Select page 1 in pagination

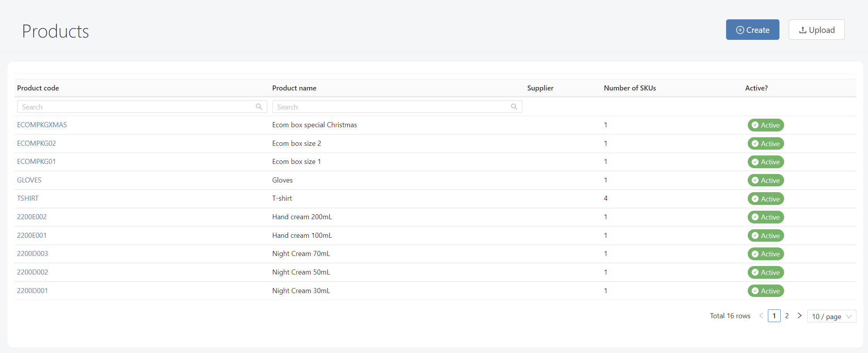pyautogui.click(x=774, y=315)
